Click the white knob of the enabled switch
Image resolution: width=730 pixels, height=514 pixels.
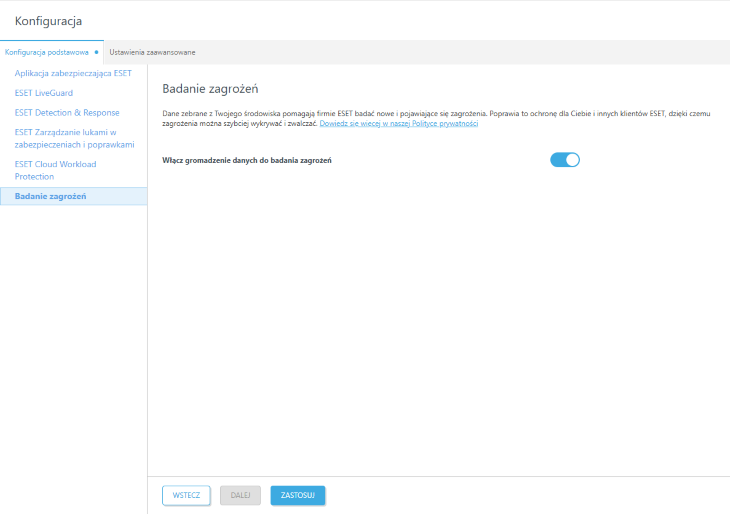[x=573, y=160]
